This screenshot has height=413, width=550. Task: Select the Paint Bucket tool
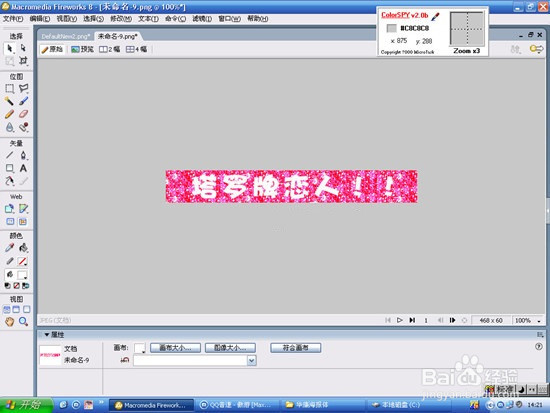click(23, 248)
